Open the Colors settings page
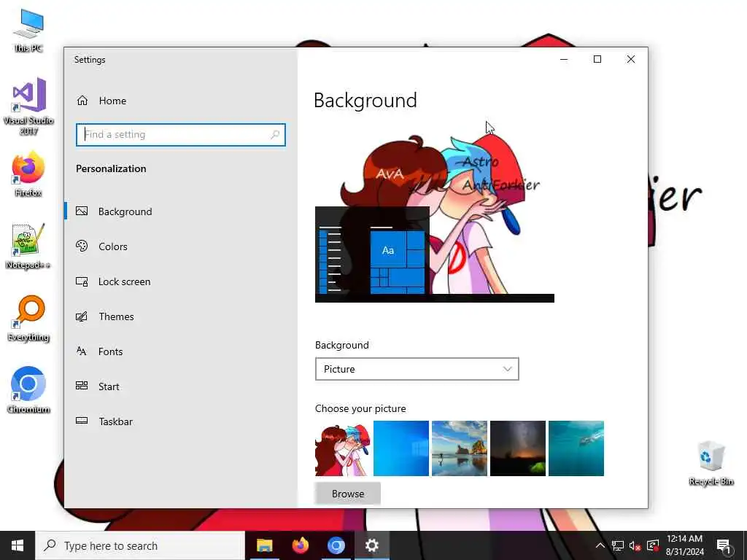Screen dimensions: 747x560 (x=181, y=246)
